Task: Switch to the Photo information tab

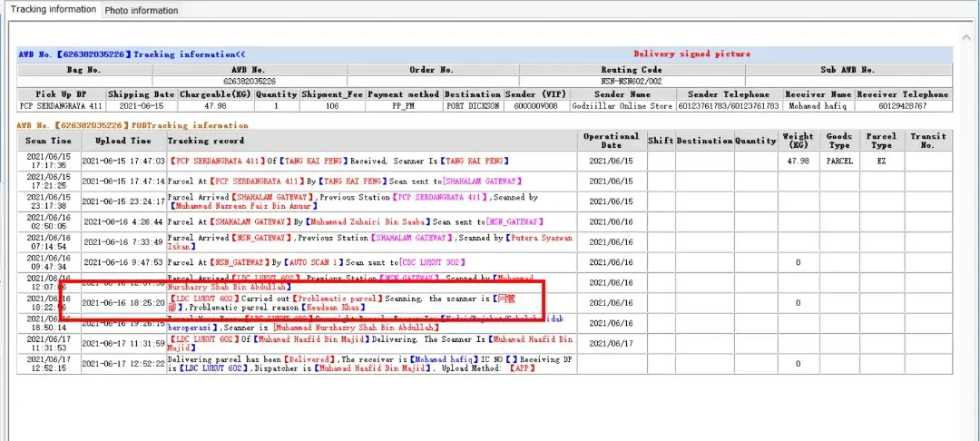Action: pyautogui.click(x=141, y=10)
